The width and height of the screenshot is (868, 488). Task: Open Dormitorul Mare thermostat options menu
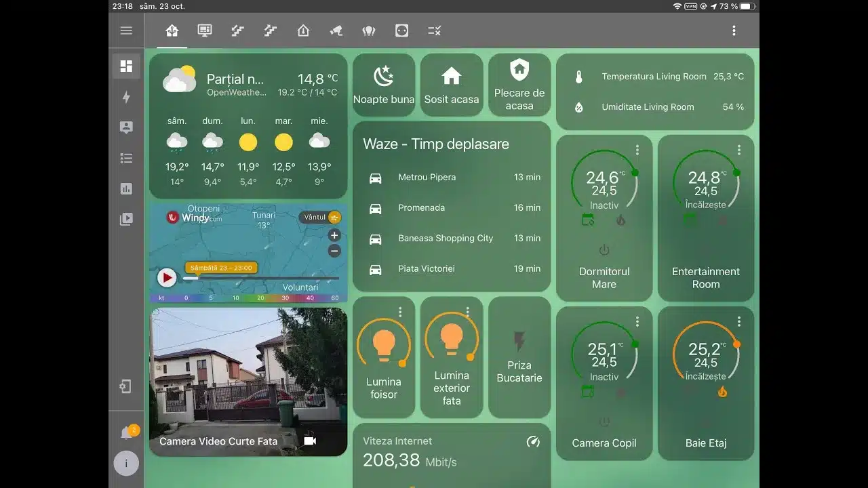(x=637, y=150)
